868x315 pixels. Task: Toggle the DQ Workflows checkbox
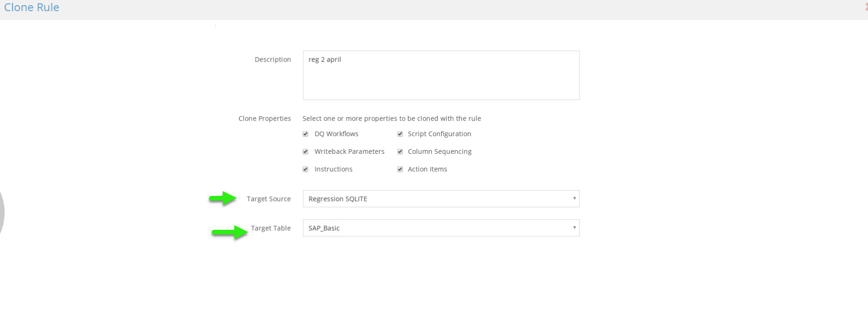click(305, 134)
